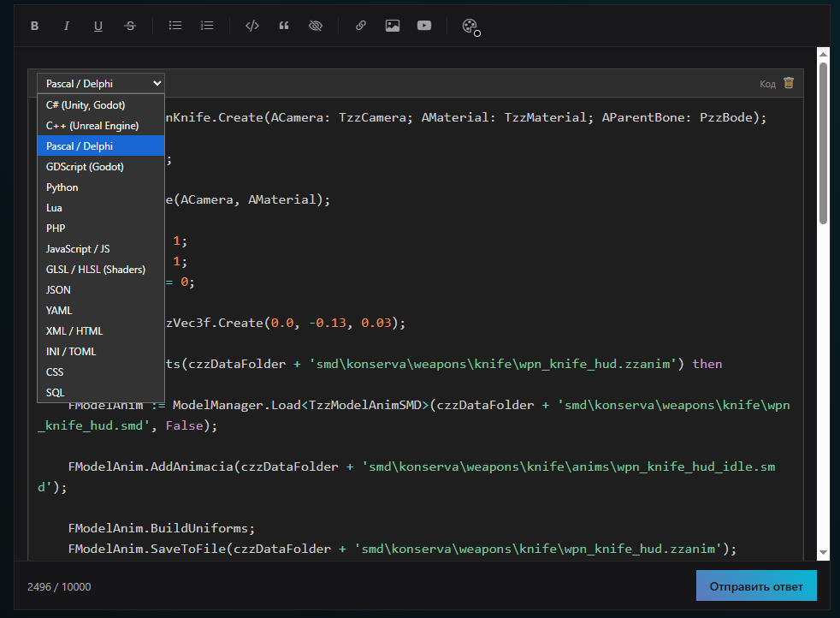Insert hidden spoiler text
Image resolution: width=840 pixels, height=618 pixels.
point(316,26)
